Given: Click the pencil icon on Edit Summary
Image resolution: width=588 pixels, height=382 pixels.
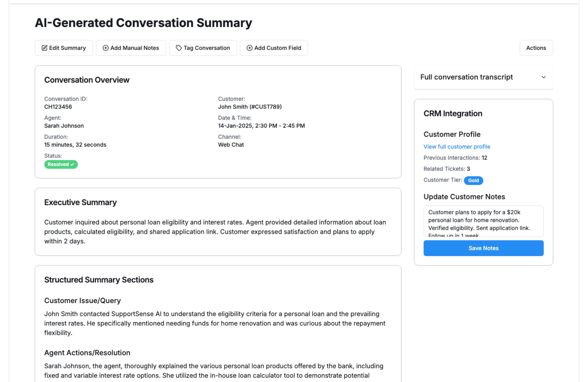Looking at the screenshot, I should click(44, 48).
